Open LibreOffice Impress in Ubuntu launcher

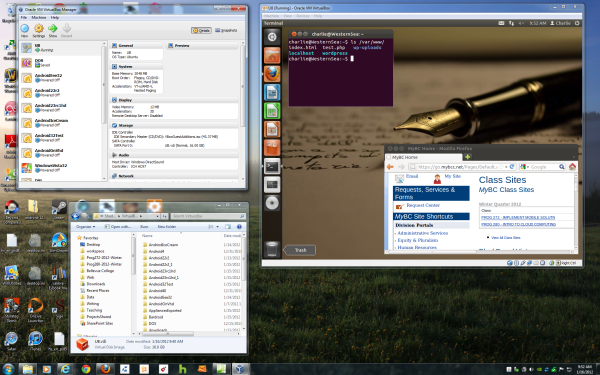point(272,129)
